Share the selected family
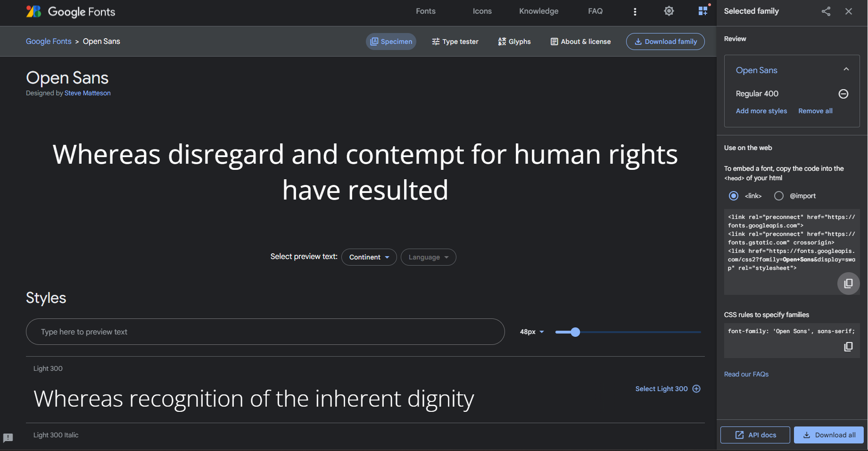868x451 pixels. (x=826, y=11)
